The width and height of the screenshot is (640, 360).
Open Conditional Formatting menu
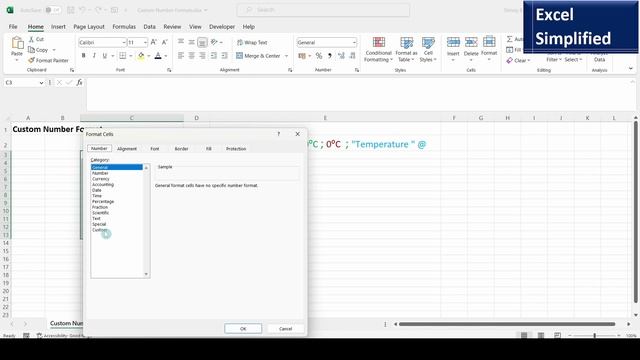(x=378, y=49)
